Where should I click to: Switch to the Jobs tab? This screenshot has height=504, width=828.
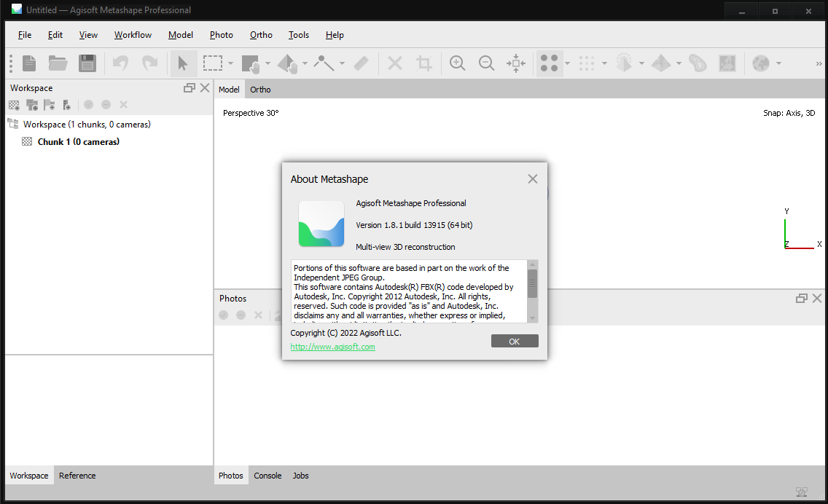[301, 476]
